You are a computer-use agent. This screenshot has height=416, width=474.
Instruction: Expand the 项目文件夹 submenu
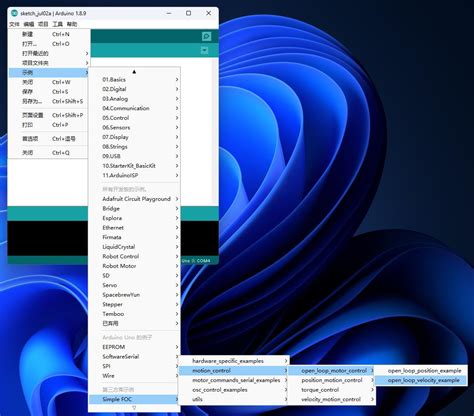point(49,63)
